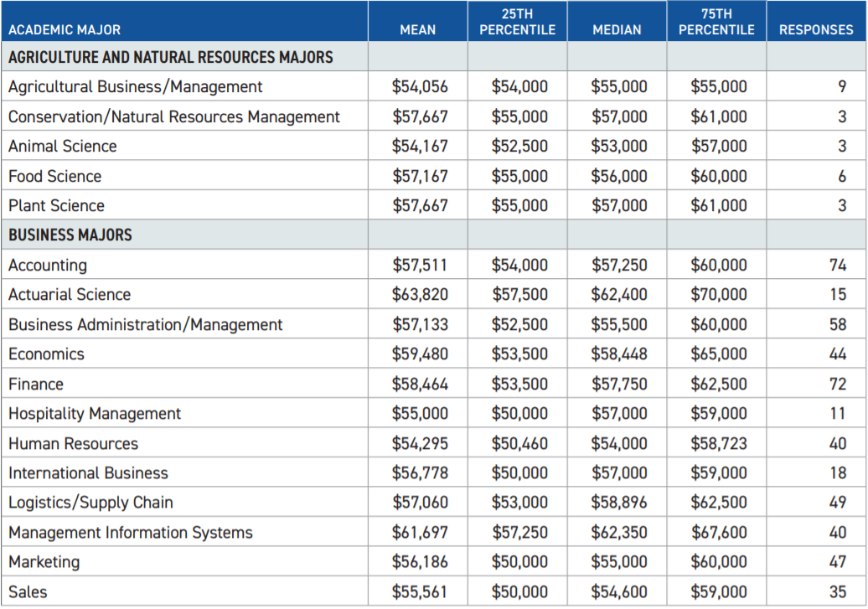Viewport: 868px width, 609px height.
Task: Click the Conservation/Natural Resources Management row label
Action: click(x=174, y=116)
